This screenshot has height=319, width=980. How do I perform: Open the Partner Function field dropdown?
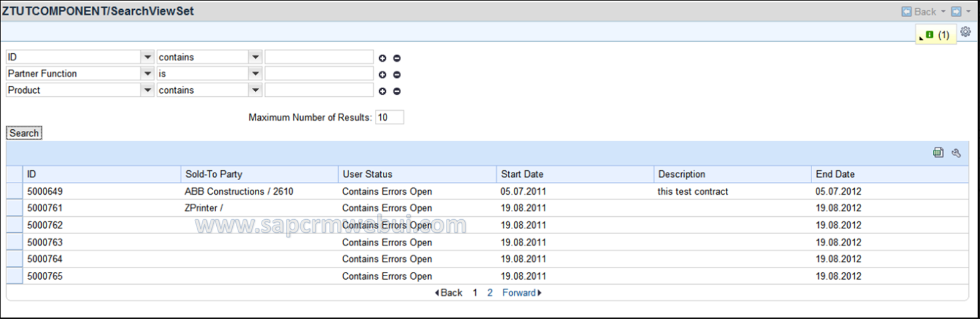click(148, 73)
